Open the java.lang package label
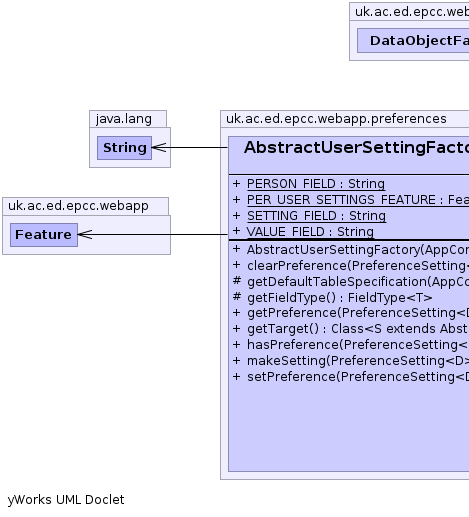Viewport: 469px width, 517px height. (124, 119)
